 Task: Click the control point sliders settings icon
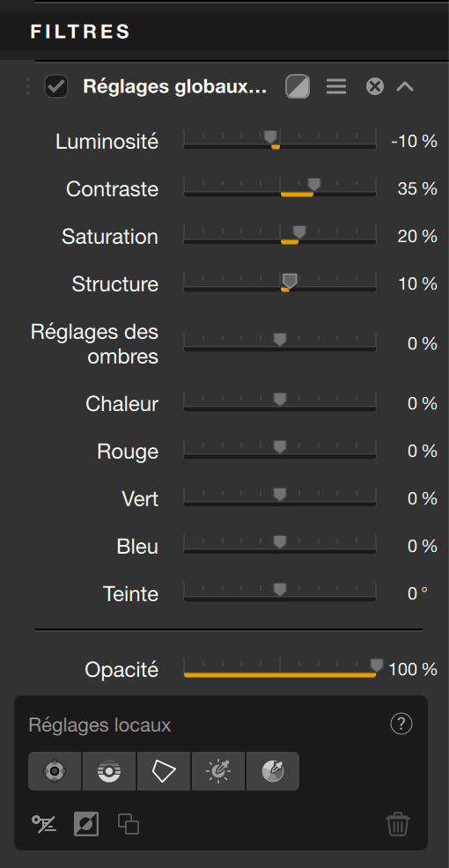tap(43, 824)
